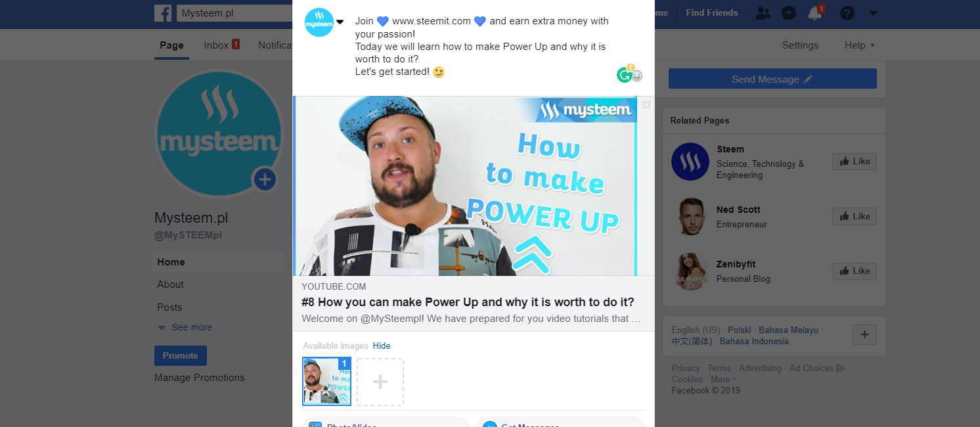980x427 pixels.
Task: Remove the link preview with X
Action: (646, 104)
